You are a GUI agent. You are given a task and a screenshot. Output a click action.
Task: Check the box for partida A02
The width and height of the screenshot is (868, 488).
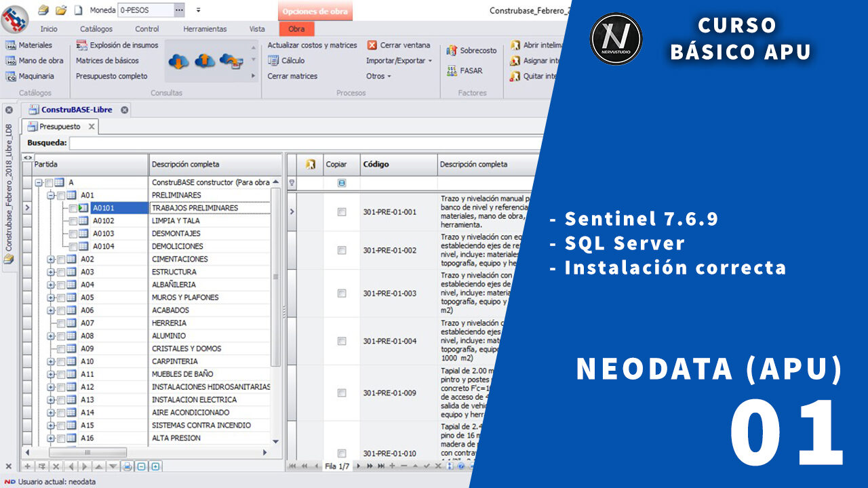61,259
